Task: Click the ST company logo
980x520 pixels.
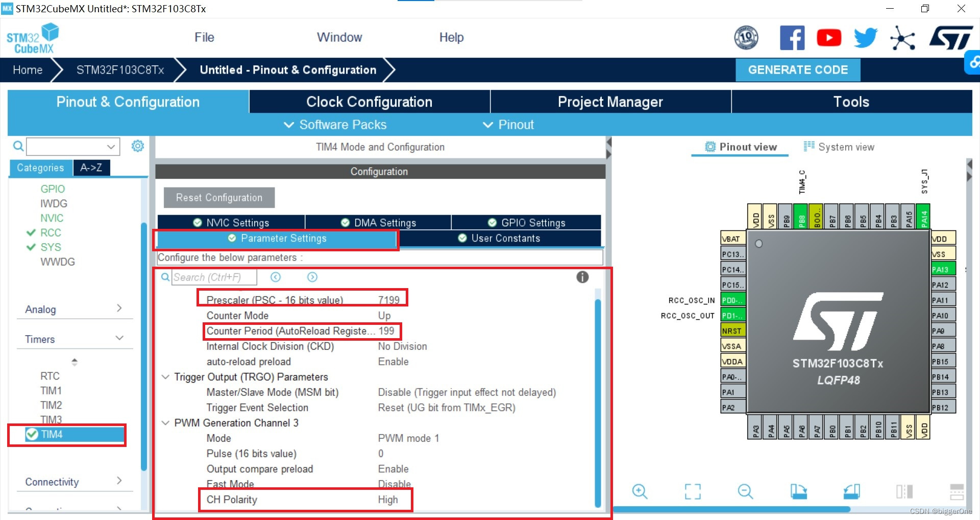Action: pyautogui.click(x=950, y=38)
